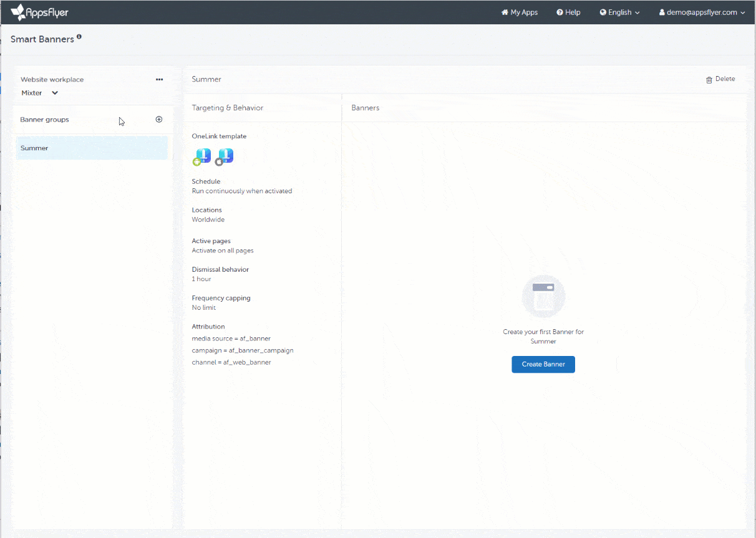Open the demo@appsflyer.com account menu

(x=702, y=12)
